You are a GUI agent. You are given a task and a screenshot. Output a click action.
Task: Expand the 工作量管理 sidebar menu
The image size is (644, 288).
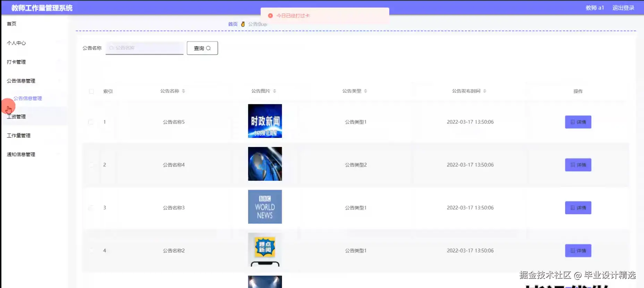(x=34, y=135)
